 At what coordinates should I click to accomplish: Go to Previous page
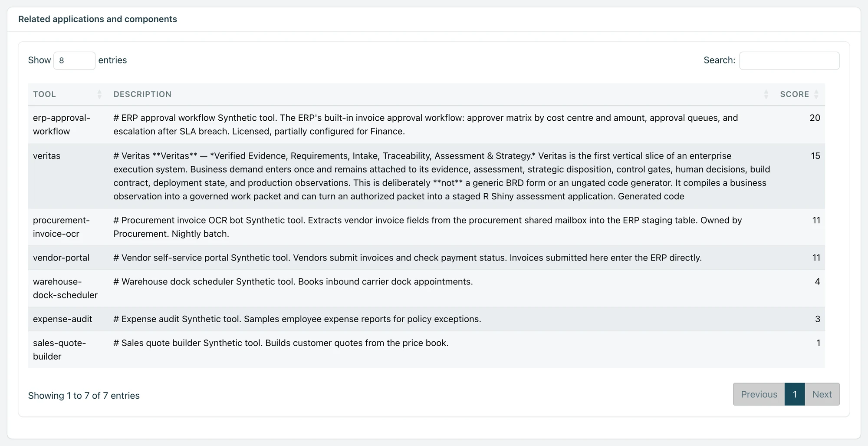(759, 394)
